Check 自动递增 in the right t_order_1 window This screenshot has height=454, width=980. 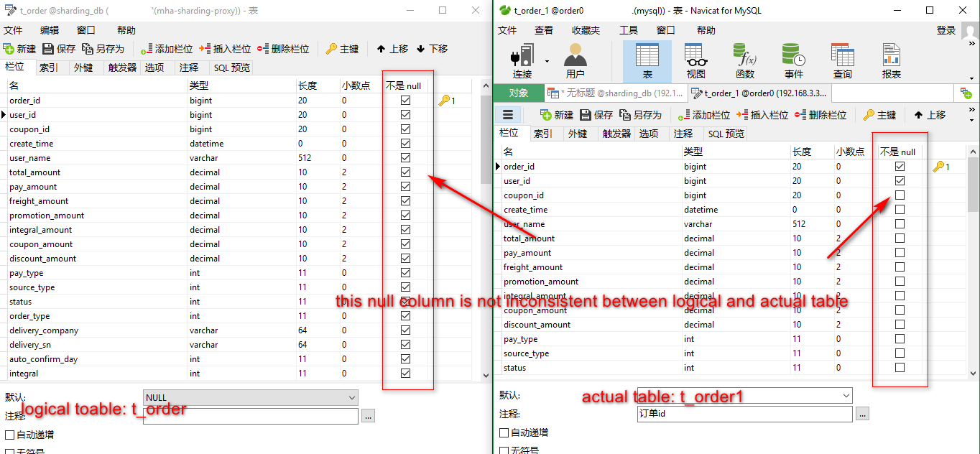click(x=504, y=432)
